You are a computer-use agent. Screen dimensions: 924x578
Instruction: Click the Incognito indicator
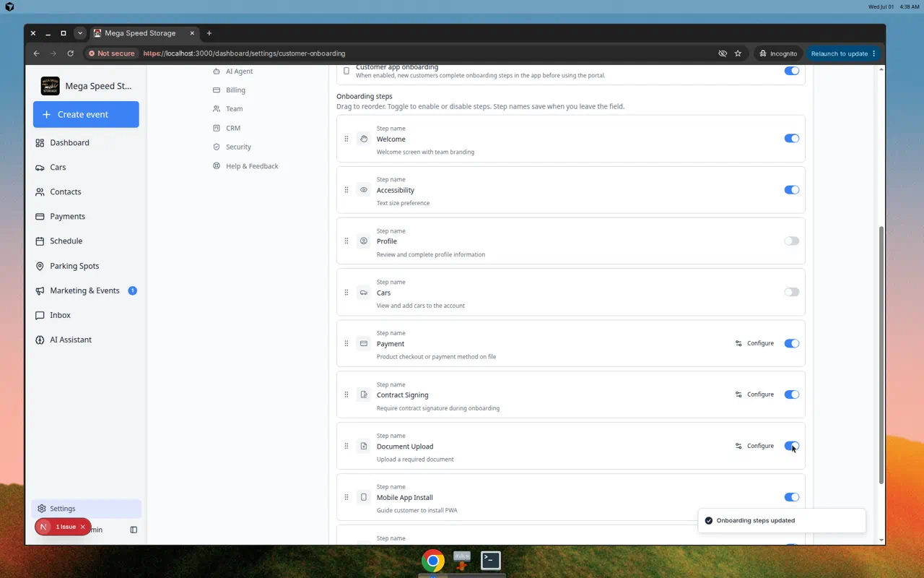(x=777, y=53)
